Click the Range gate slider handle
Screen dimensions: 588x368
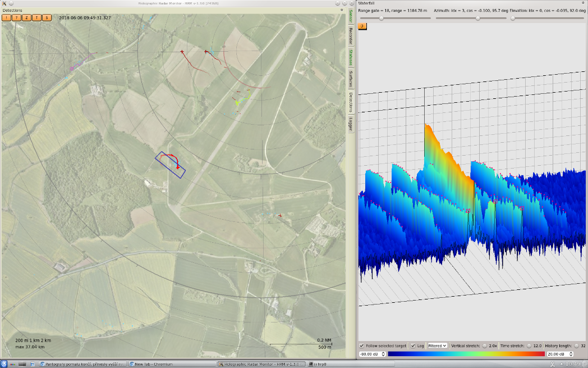pos(382,18)
